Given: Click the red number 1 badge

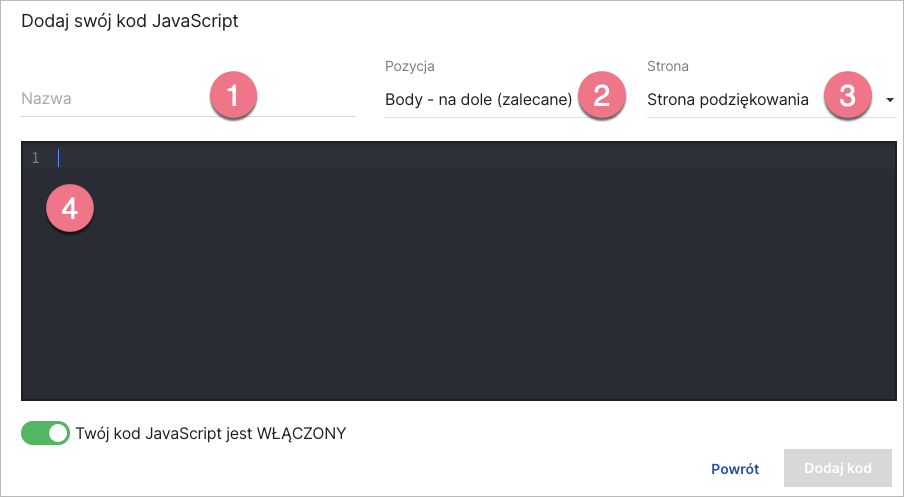Looking at the screenshot, I should point(233,97).
